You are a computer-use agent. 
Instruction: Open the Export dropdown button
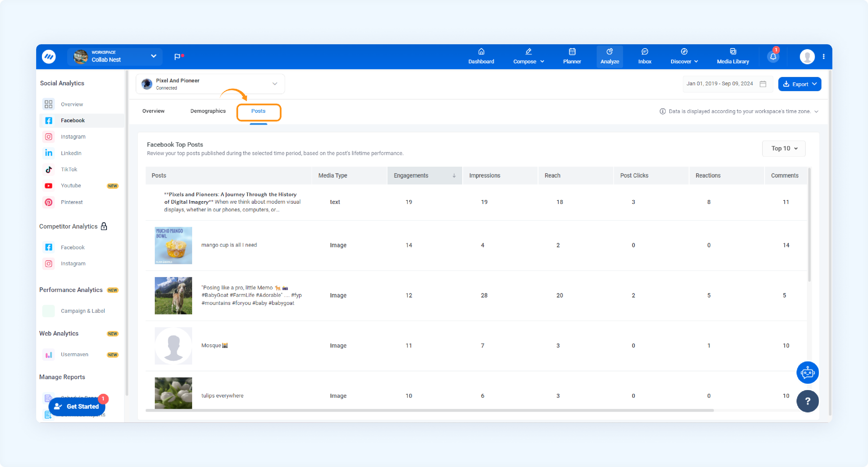pos(799,84)
